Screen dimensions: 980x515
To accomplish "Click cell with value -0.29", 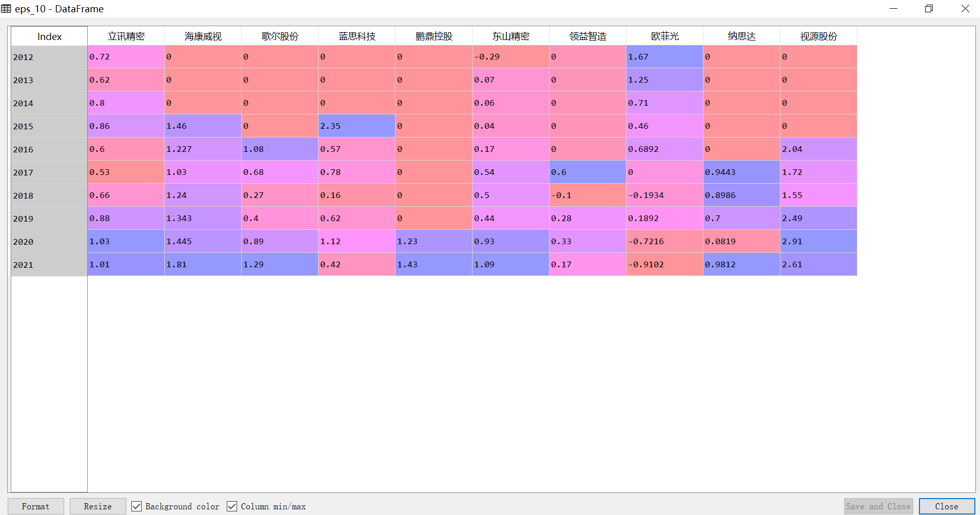I will point(511,56).
